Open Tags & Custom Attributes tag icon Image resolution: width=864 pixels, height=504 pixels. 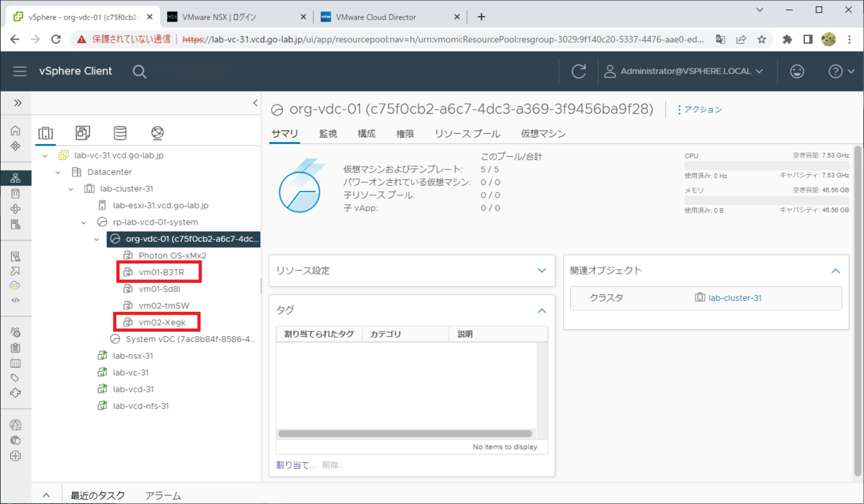pos(16,378)
